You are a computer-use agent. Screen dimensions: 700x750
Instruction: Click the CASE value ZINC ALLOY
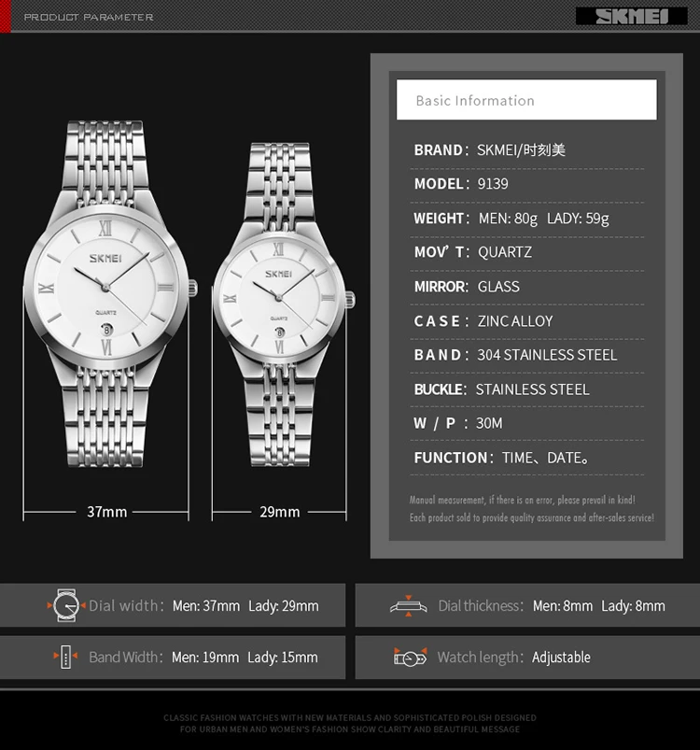pos(515,321)
